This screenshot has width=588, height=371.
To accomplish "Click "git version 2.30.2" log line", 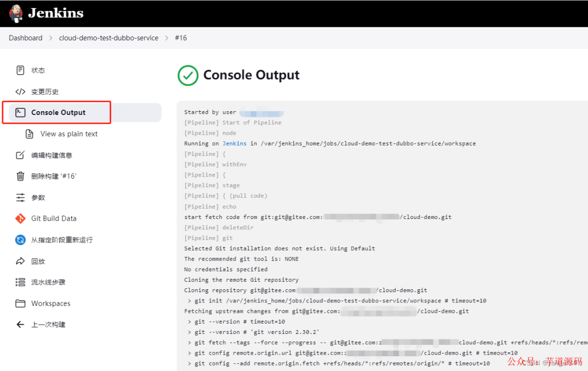I will pos(254,332).
